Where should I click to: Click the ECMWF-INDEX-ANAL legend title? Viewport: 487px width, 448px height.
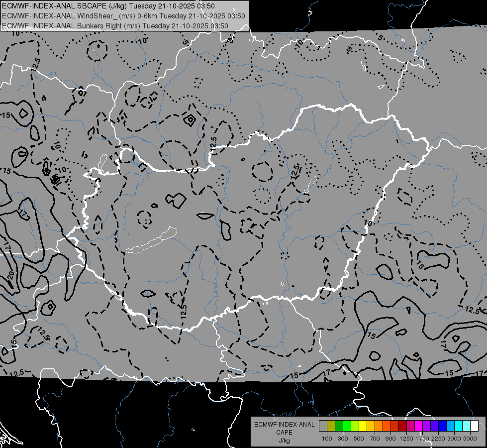pyautogui.click(x=284, y=425)
